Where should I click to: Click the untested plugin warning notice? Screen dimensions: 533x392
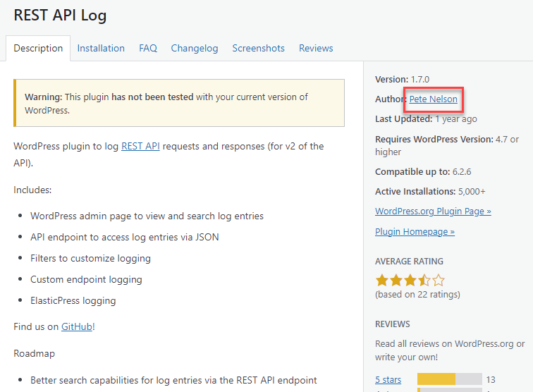pos(179,103)
